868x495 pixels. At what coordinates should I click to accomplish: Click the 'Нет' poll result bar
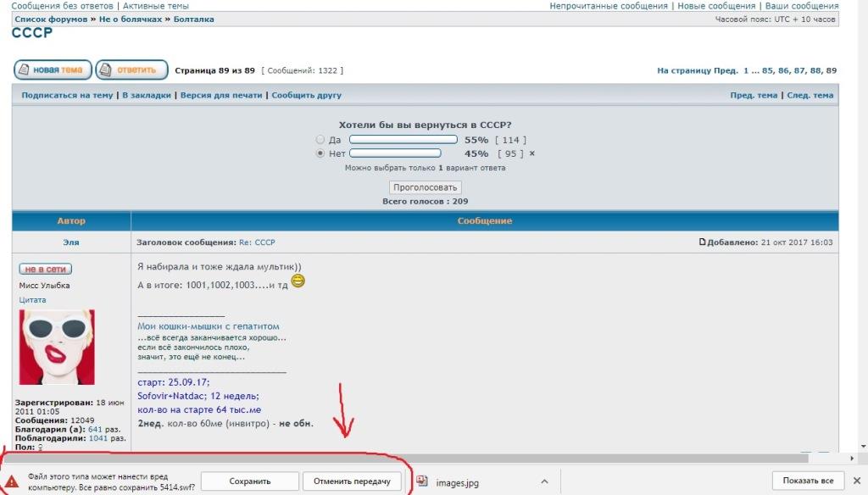point(395,153)
